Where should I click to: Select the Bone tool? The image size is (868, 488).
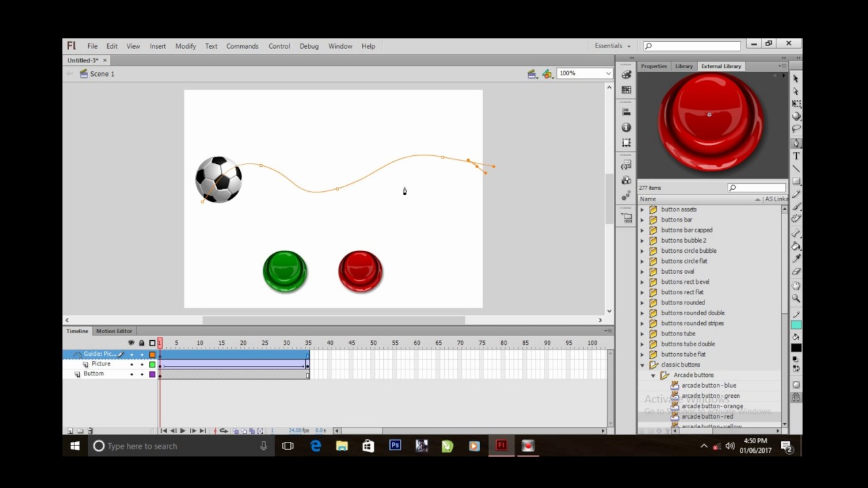pyautogui.click(x=796, y=233)
